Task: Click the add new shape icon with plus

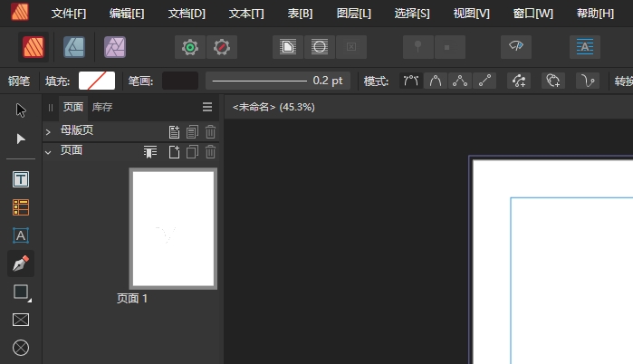Action: click(x=553, y=81)
